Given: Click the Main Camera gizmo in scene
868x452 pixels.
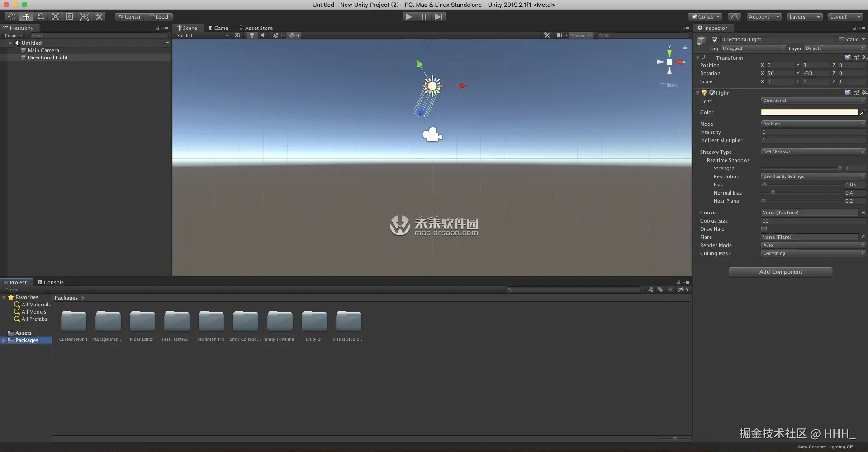Looking at the screenshot, I should [x=432, y=134].
